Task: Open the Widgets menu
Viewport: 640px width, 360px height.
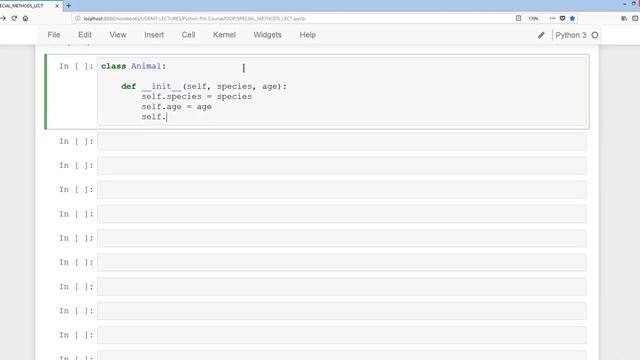Action: click(x=267, y=35)
